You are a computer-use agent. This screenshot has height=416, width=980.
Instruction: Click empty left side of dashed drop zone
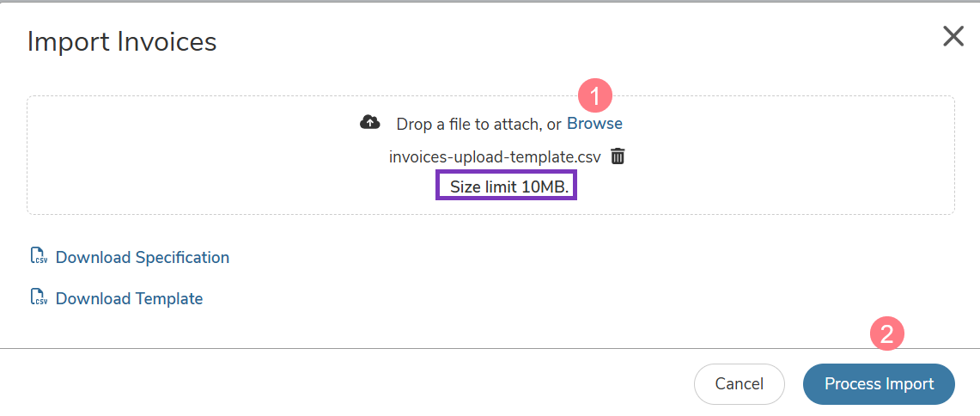[x=187, y=155]
